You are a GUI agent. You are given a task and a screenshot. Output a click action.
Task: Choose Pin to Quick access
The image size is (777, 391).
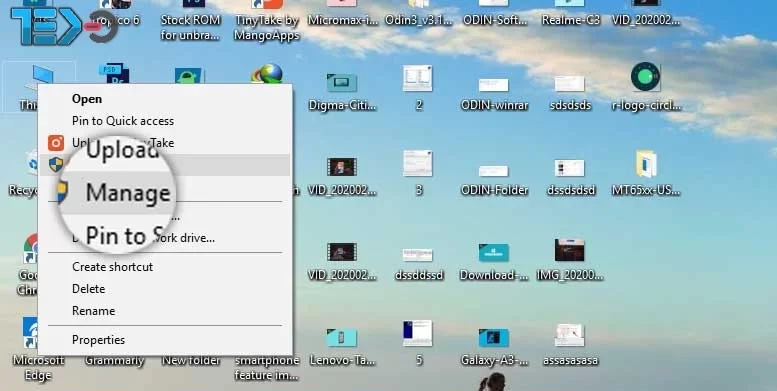pos(122,121)
